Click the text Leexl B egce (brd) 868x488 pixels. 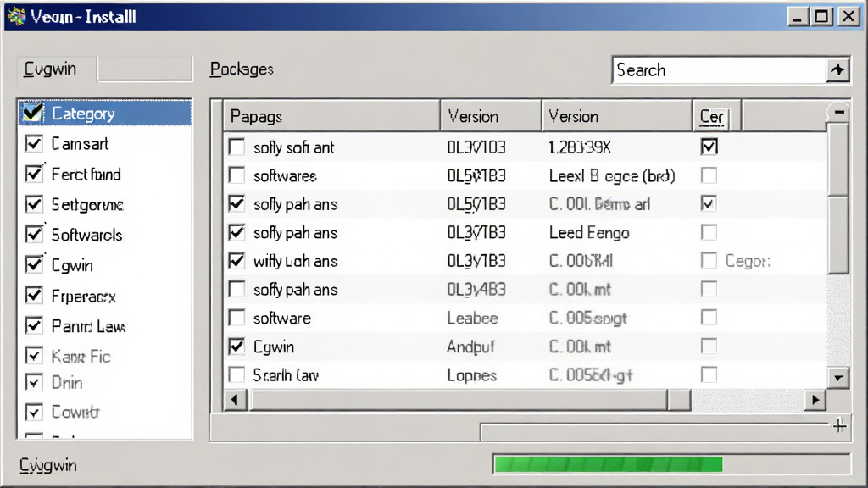tap(612, 176)
